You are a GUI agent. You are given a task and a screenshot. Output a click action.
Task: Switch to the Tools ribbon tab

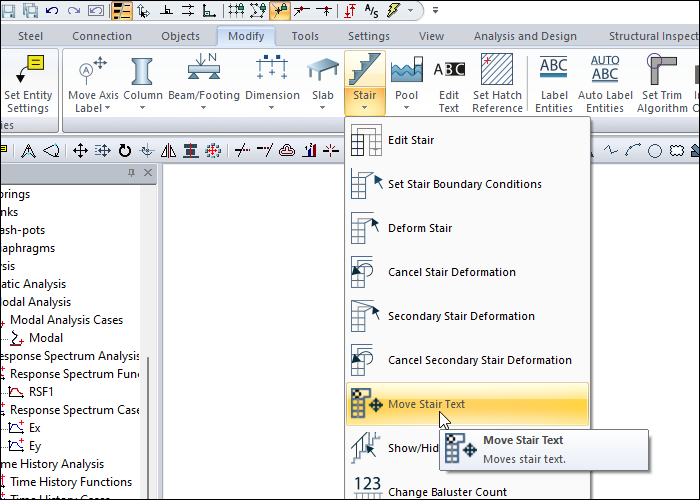(x=305, y=36)
